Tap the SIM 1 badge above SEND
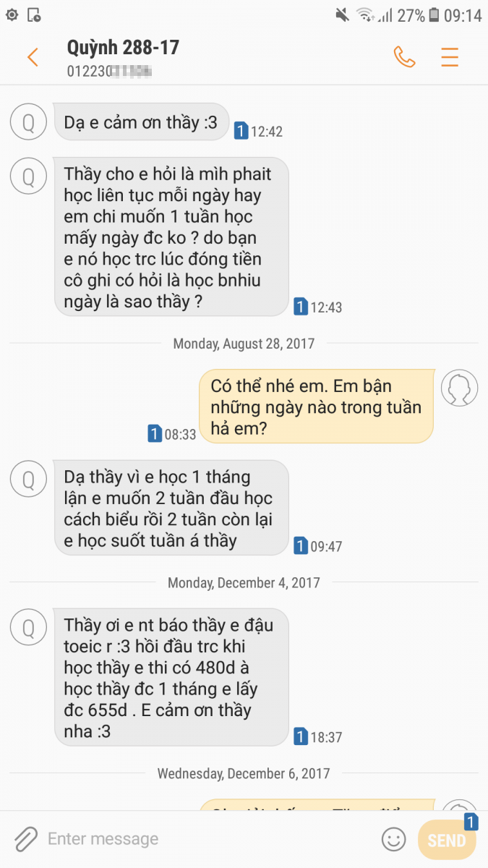This screenshot has height=868, width=488. 470,822
